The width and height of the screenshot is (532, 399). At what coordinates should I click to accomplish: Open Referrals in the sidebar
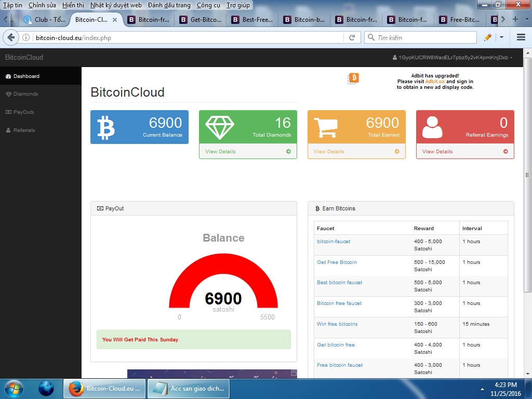coord(41,130)
